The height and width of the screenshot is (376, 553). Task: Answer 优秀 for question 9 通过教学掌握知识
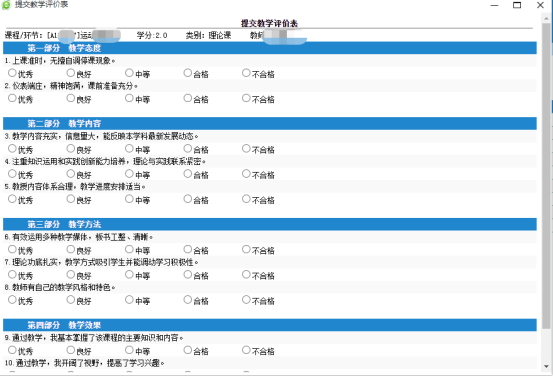coord(12,350)
